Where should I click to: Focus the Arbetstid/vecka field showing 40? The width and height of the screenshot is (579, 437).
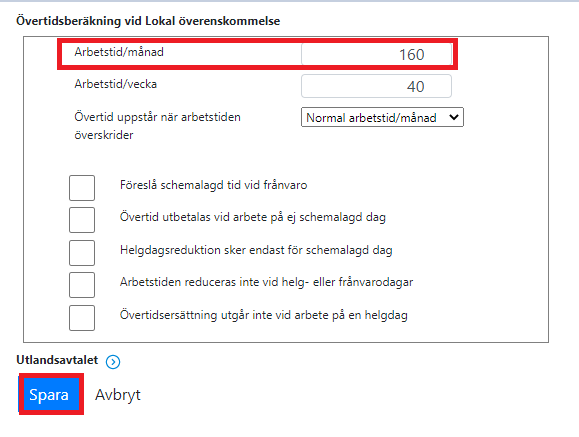376,86
